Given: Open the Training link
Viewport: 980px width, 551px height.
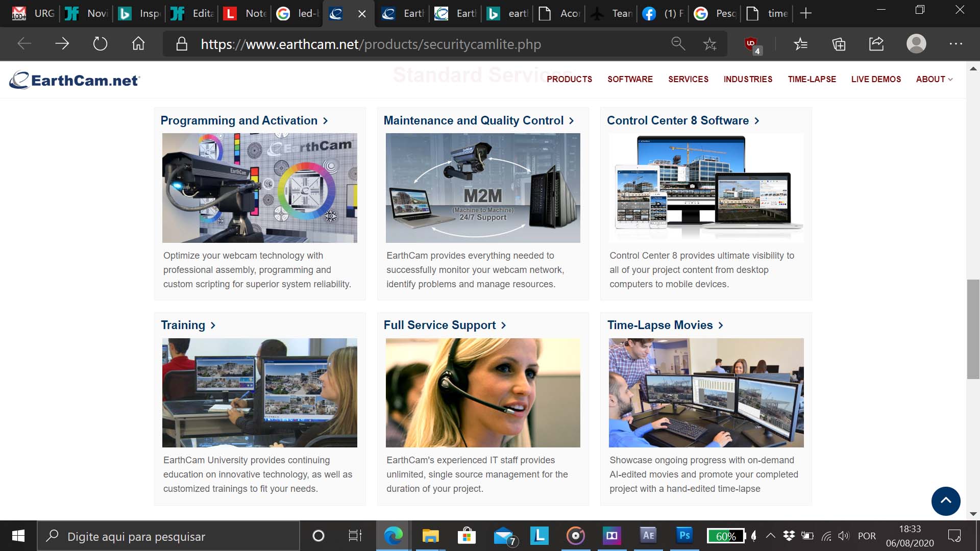Looking at the screenshot, I should coord(188,325).
